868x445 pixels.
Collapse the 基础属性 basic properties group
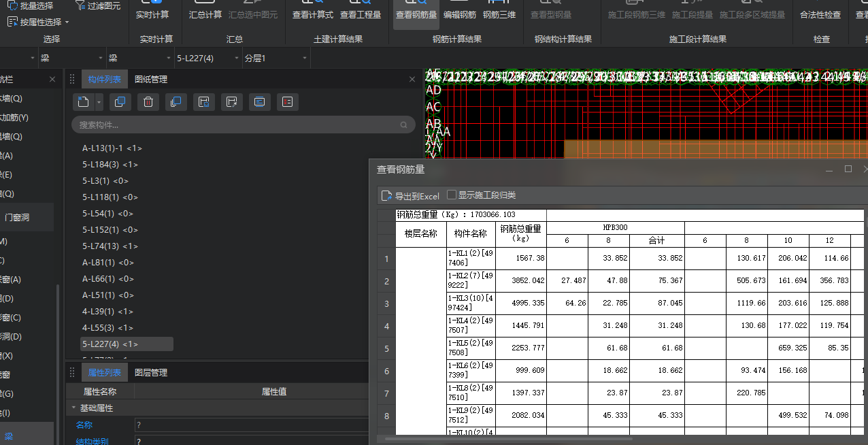click(x=73, y=408)
